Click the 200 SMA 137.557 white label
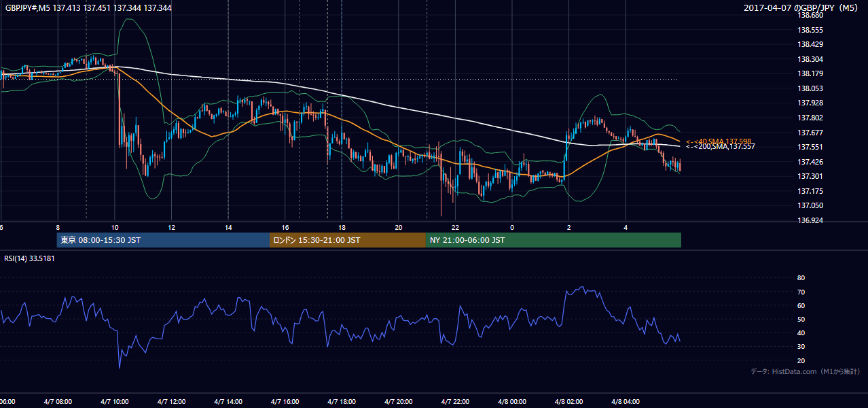The width and height of the screenshot is (868, 408). 720,147
